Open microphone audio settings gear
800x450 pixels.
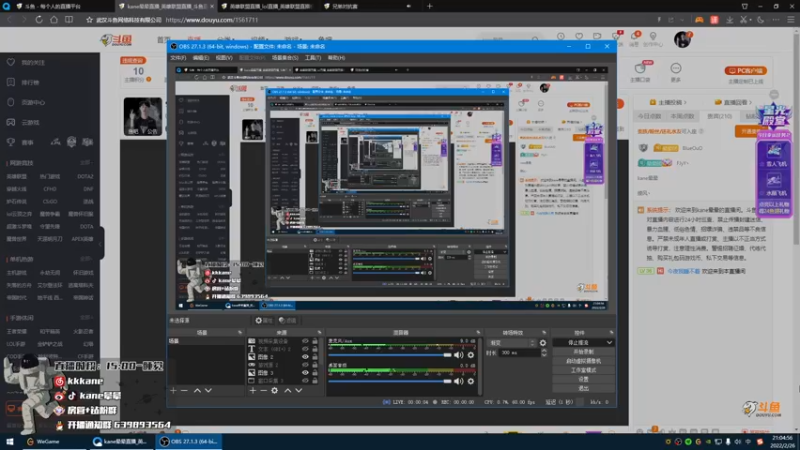[471, 355]
